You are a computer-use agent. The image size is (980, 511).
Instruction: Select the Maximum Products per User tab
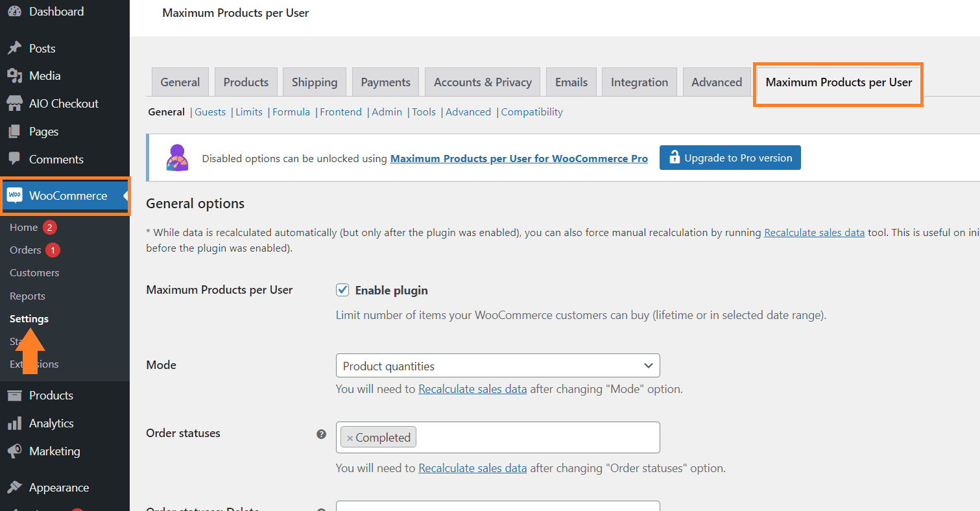click(x=839, y=82)
